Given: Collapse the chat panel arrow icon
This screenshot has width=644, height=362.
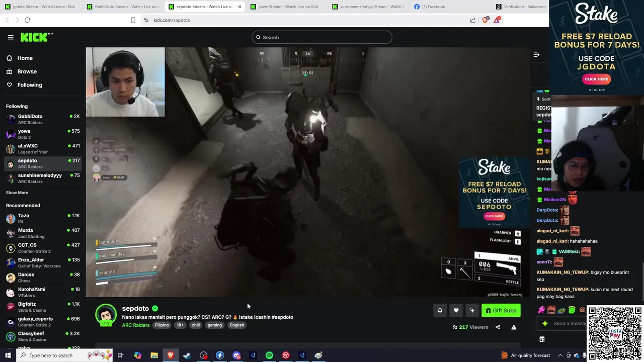Looking at the screenshot, I should 536,55.
